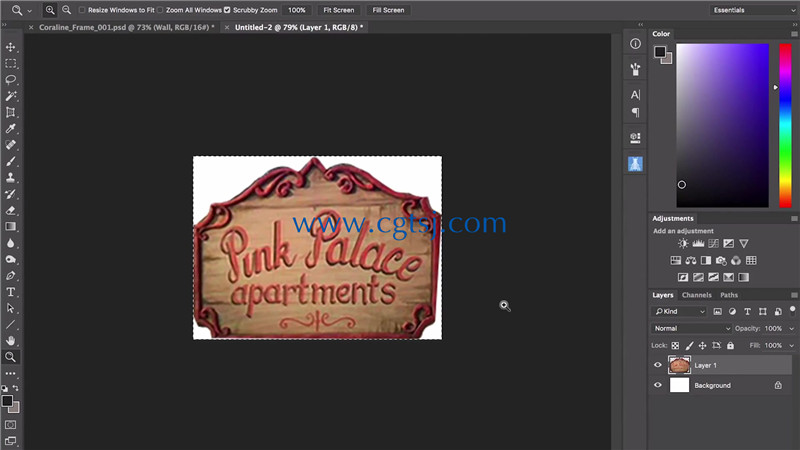Select the Eyedropper tool
Viewport: 800px width, 450px height.
coord(10,129)
